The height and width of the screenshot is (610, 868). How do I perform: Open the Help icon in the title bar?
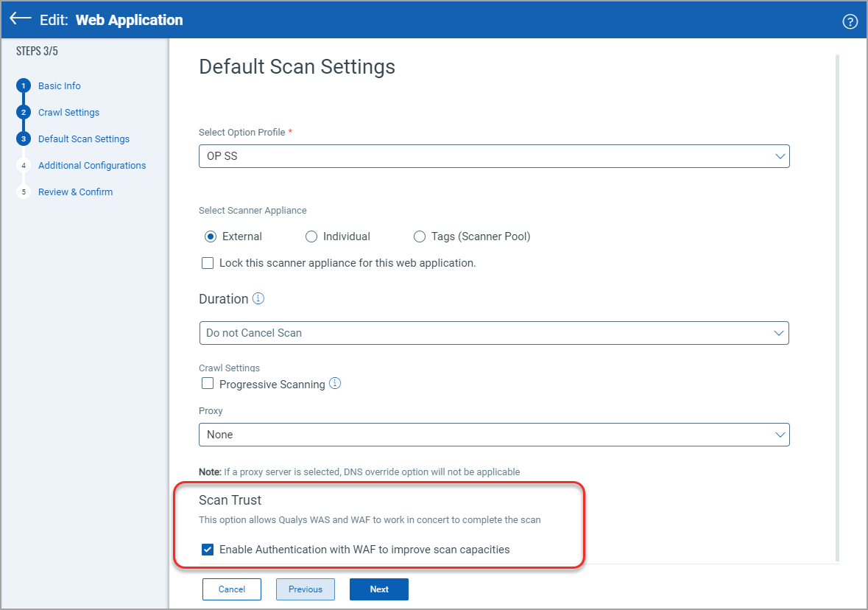[850, 21]
